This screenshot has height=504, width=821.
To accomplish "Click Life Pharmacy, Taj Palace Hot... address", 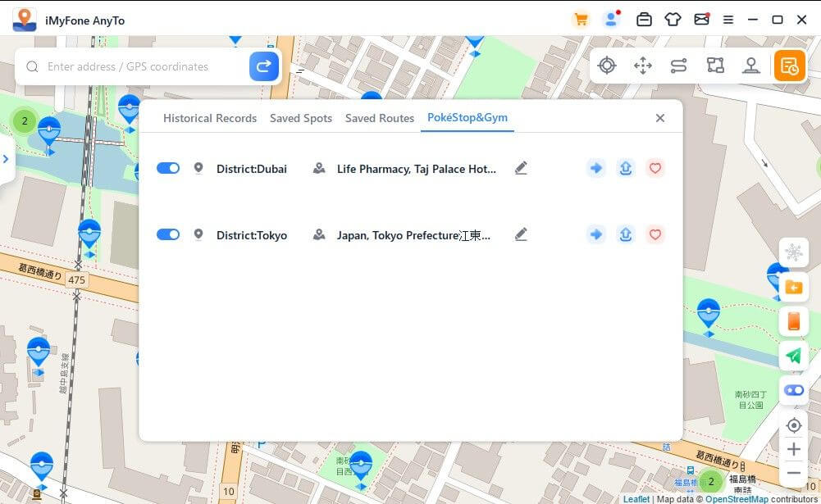I will point(417,169).
